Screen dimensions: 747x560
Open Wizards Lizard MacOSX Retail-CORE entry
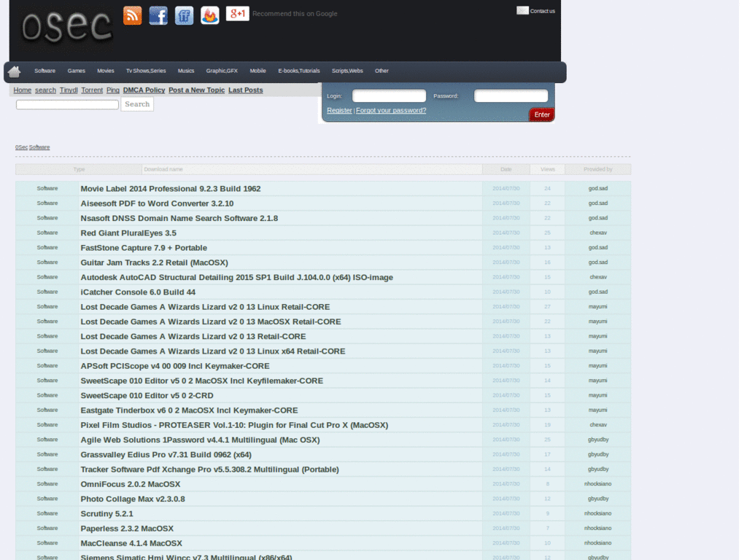coord(211,322)
